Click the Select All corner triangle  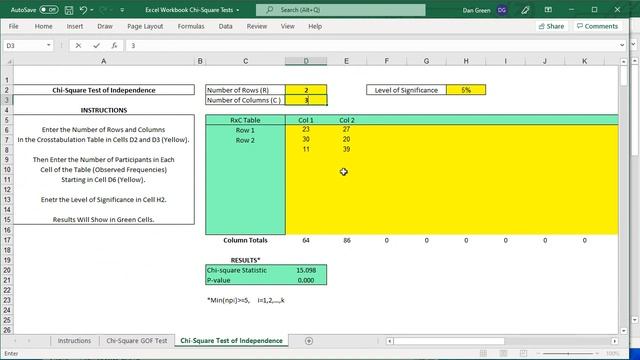coord(9,61)
